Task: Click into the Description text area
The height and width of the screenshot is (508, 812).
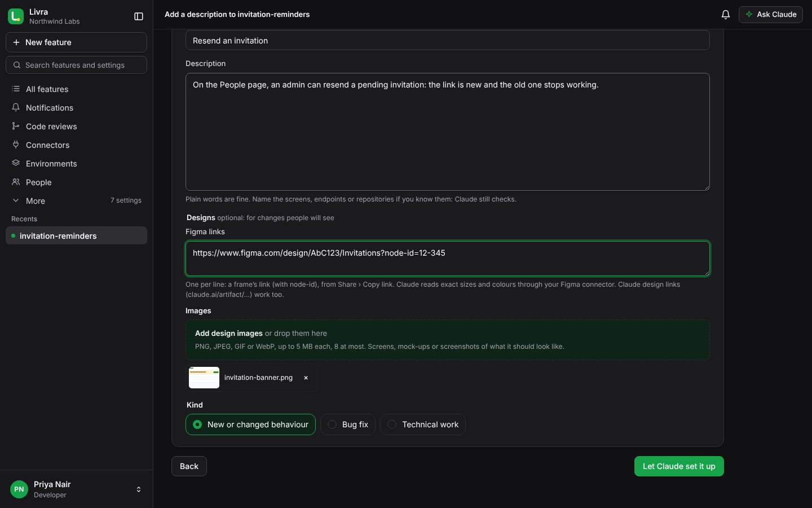Action: pos(447,132)
